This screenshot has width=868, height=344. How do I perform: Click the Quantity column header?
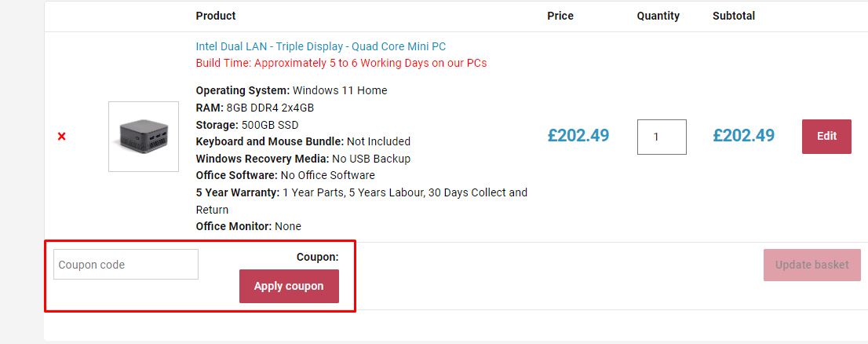point(658,16)
